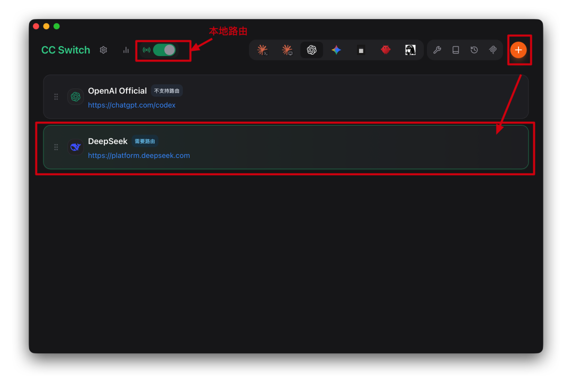572x392 pixels.
Task: Close the window with red button
Action: [x=36, y=26]
